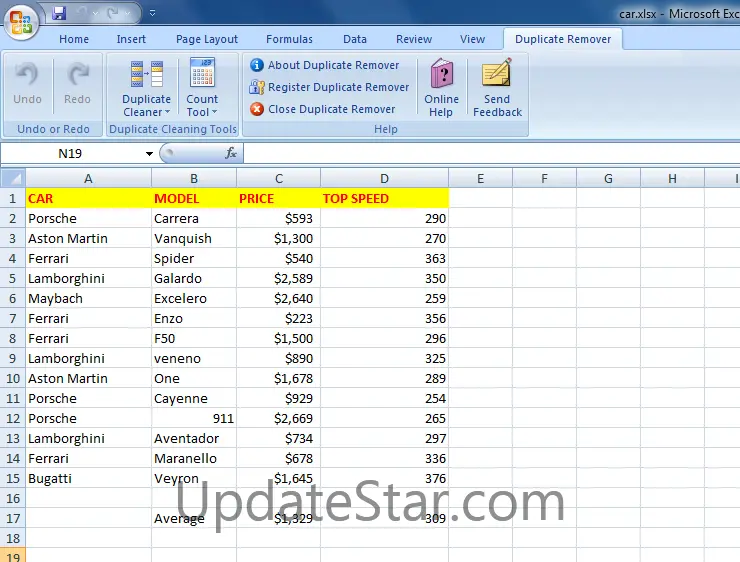Select the Cayenne model cell
740x562 pixels.
click(x=194, y=398)
